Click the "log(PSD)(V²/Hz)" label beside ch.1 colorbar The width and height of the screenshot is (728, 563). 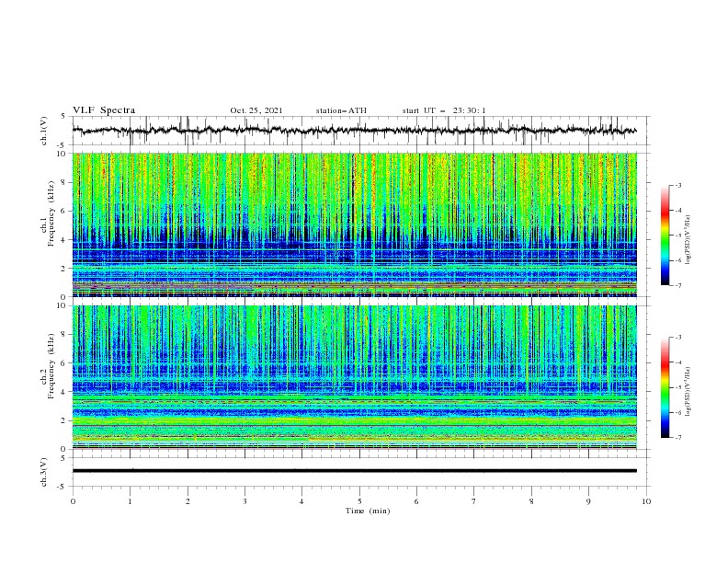point(689,240)
